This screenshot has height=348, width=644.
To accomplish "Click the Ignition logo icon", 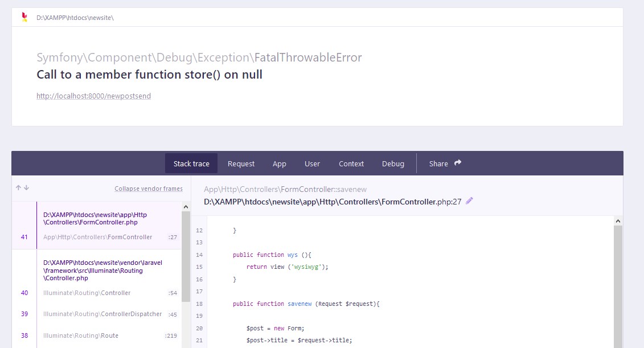I will [x=24, y=17].
